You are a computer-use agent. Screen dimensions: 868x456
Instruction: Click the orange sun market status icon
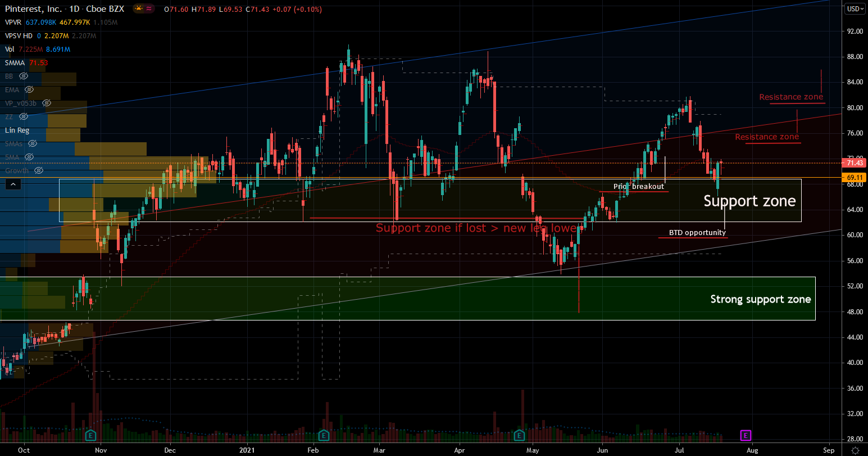[138, 9]
